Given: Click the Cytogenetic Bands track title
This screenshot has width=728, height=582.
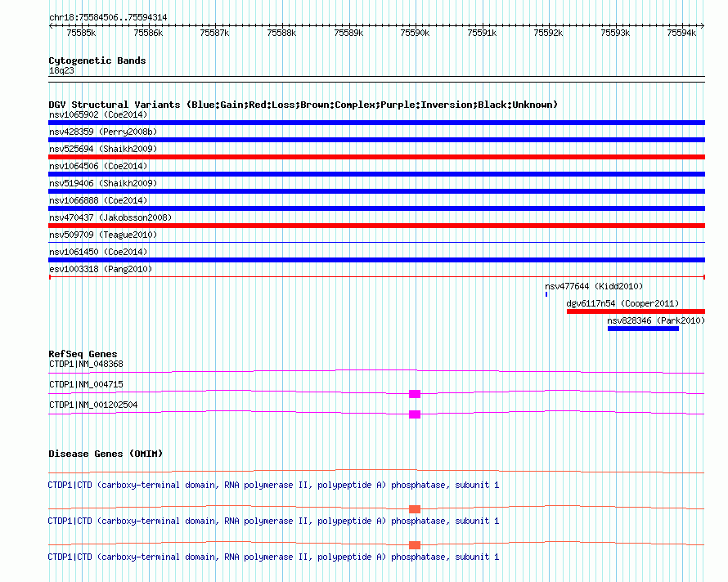Looking at the screenshot, I should (97, 60).
